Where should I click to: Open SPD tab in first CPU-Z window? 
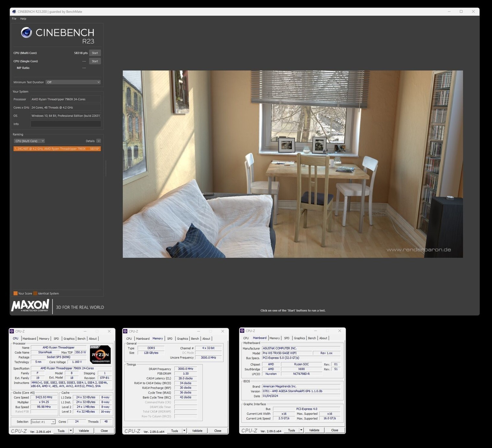(56, 339)
